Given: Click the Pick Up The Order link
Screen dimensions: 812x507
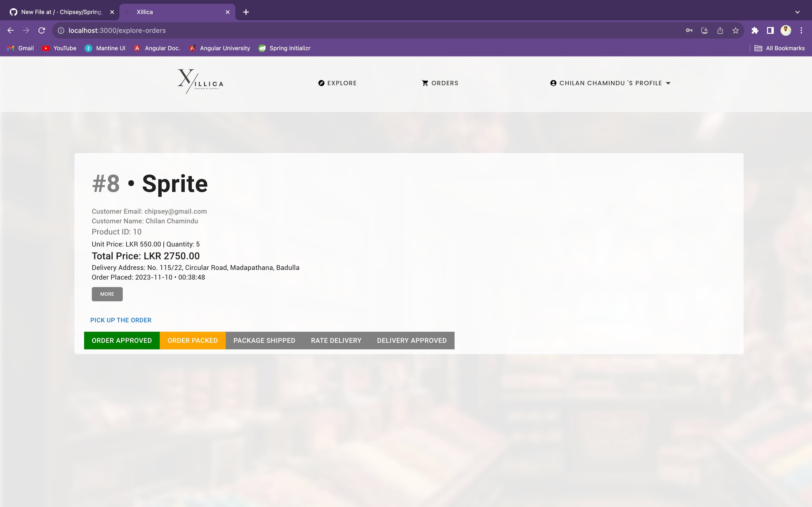Looking at the screenshot, I should 121,320.
